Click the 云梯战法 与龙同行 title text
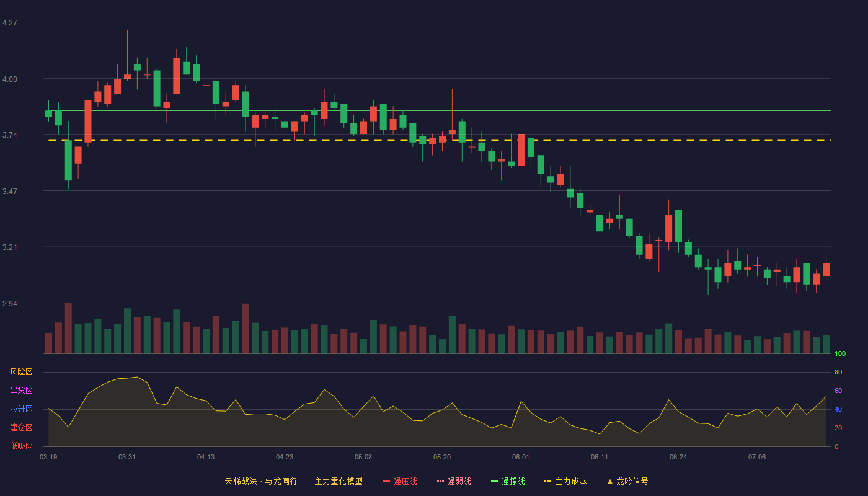This screenshot has width=868, height=496. [x=261, y=481]
